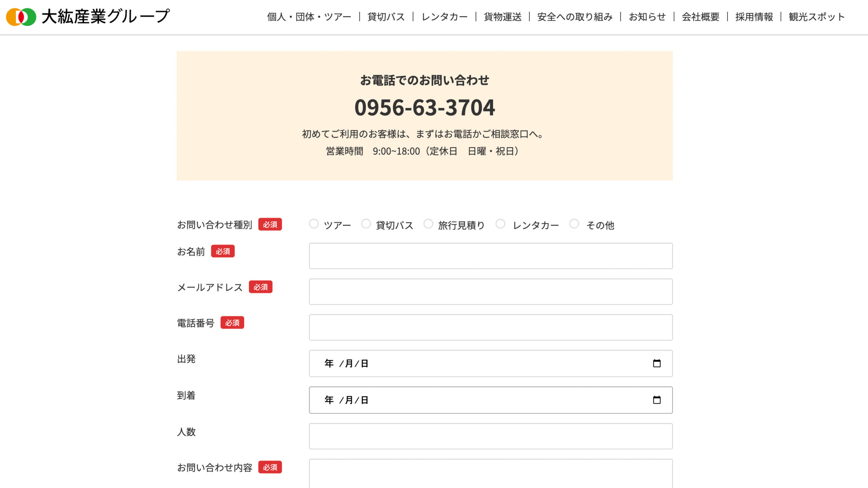Screen dimensions: 868x488
Task: Select the 貸切バス inquiry type
Action: [x=366, y=224]
